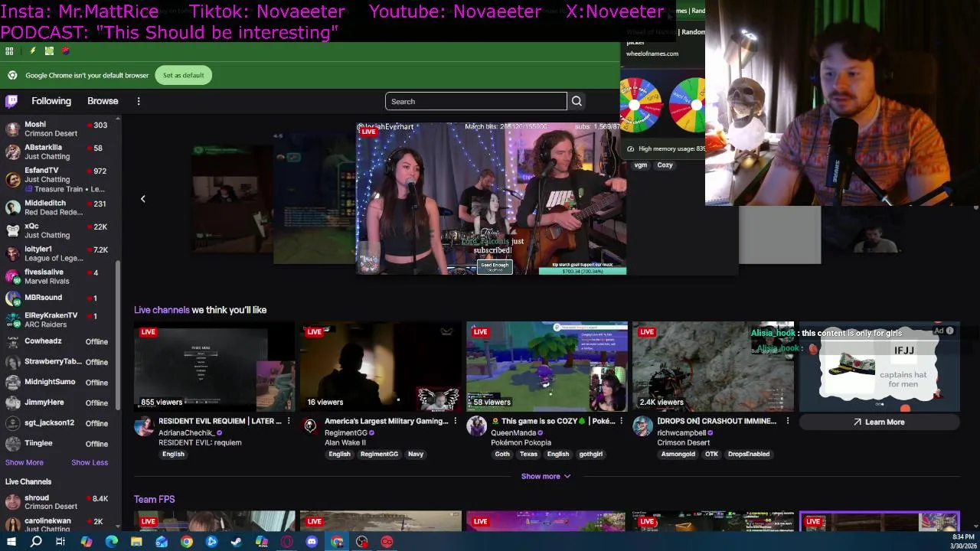Launch Steam from taskbar
This screenshot has width=980, height=551.
click(237, 542)
